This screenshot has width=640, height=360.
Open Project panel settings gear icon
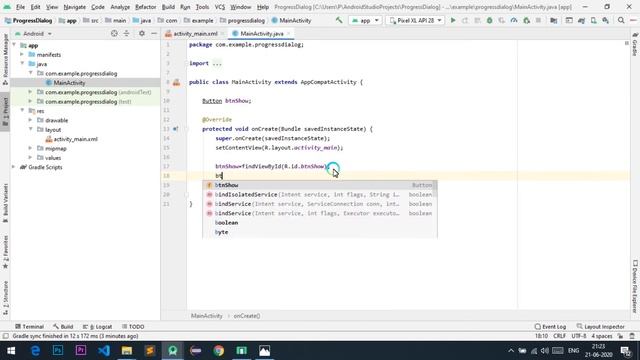142,33
